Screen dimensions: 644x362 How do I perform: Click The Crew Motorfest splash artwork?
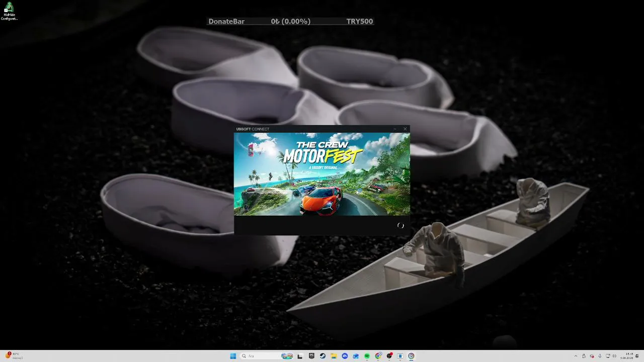pyautogui.click(x=322, y=174)
